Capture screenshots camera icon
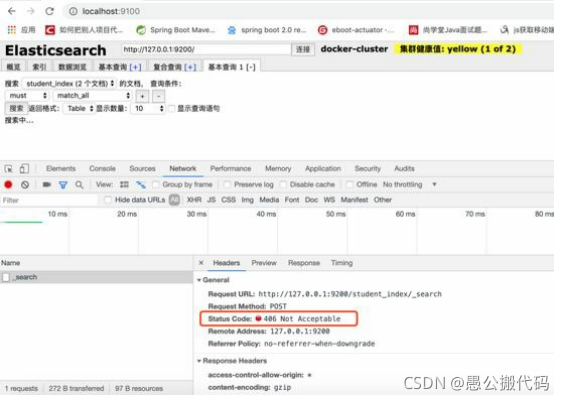 (x=47, y=185)
